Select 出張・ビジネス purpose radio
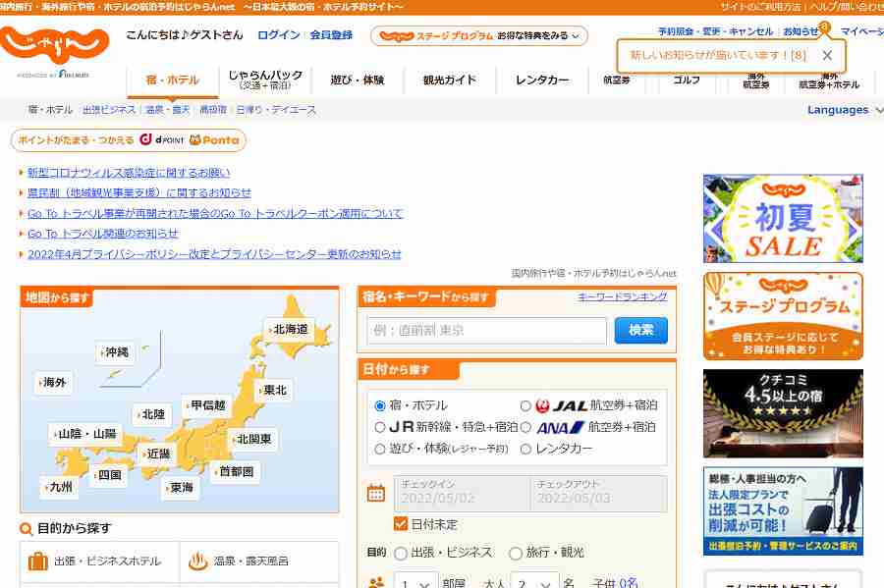This screenshot has height=588, width=884. point(401,553)
